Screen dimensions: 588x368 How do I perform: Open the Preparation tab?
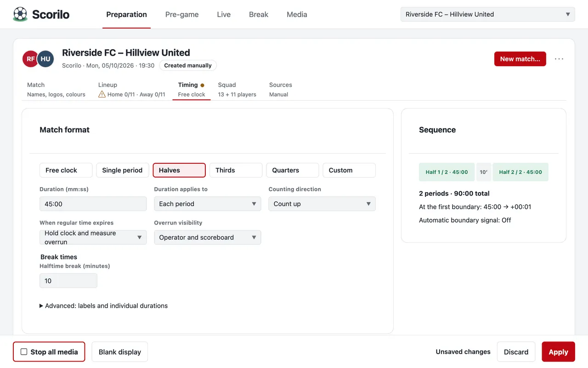tap(126, 14)
